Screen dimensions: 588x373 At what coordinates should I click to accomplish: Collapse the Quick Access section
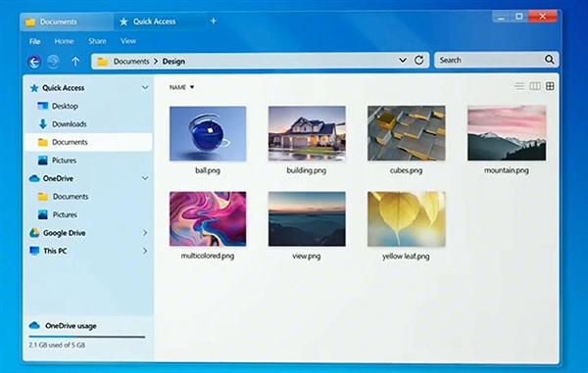point(145,88)
